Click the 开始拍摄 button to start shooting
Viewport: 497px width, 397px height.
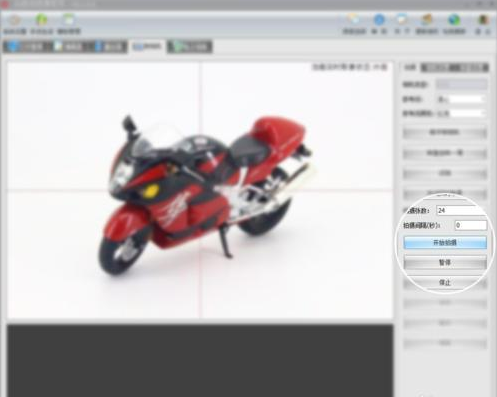[445, 243]
